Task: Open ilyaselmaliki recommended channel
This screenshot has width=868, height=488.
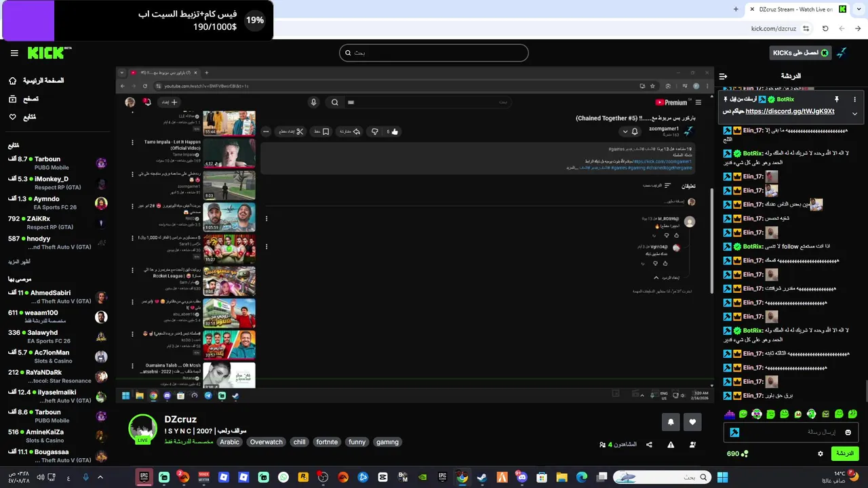Action: pyautogui.click(x=58, y=396)
